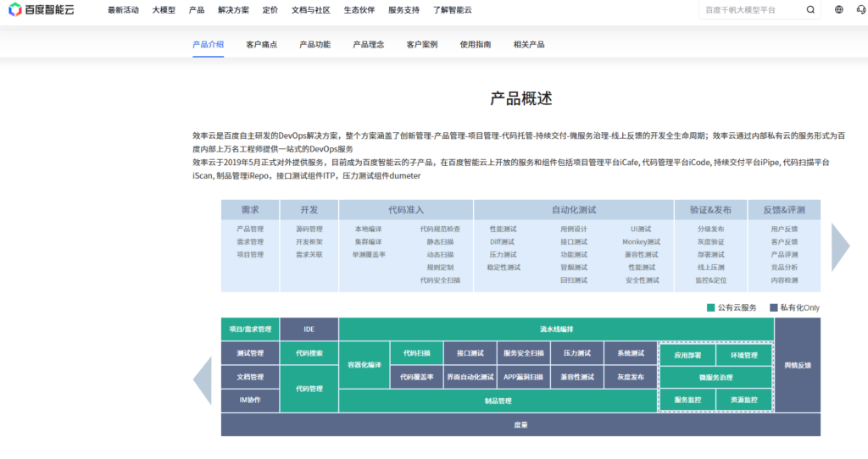Click the 代码管理 block

coord(309,389)
